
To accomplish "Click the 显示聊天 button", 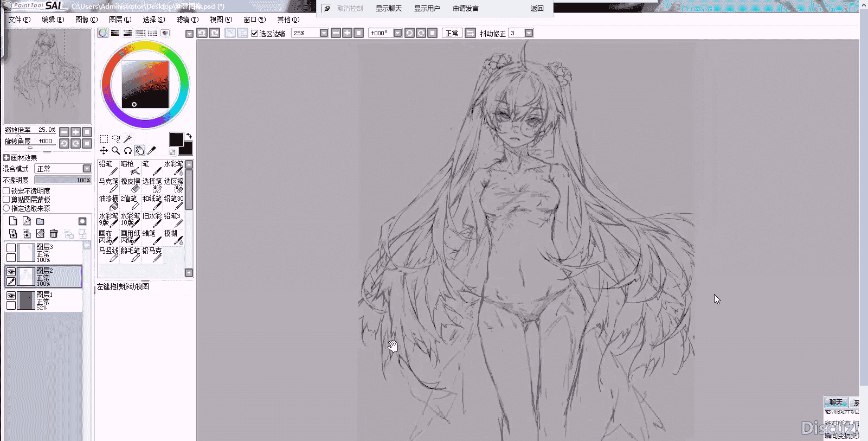I will click(x=389, y=9).
